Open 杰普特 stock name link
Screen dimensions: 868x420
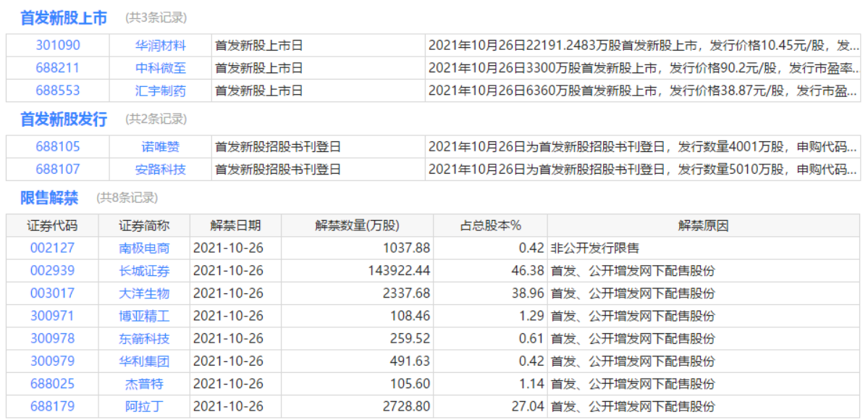coord(144,383)
